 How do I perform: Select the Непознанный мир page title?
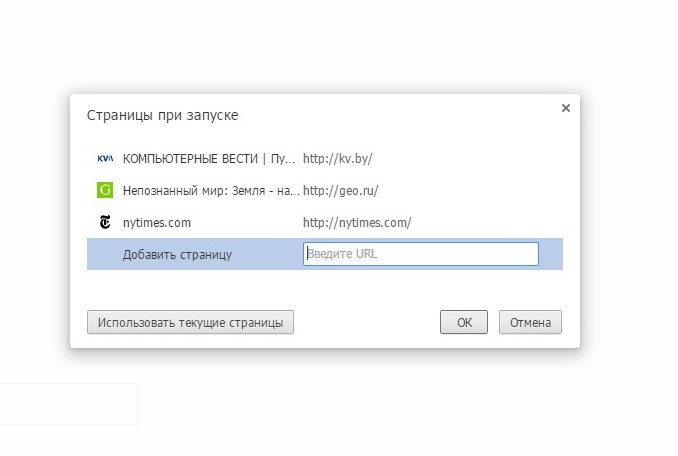coord(211,191)
